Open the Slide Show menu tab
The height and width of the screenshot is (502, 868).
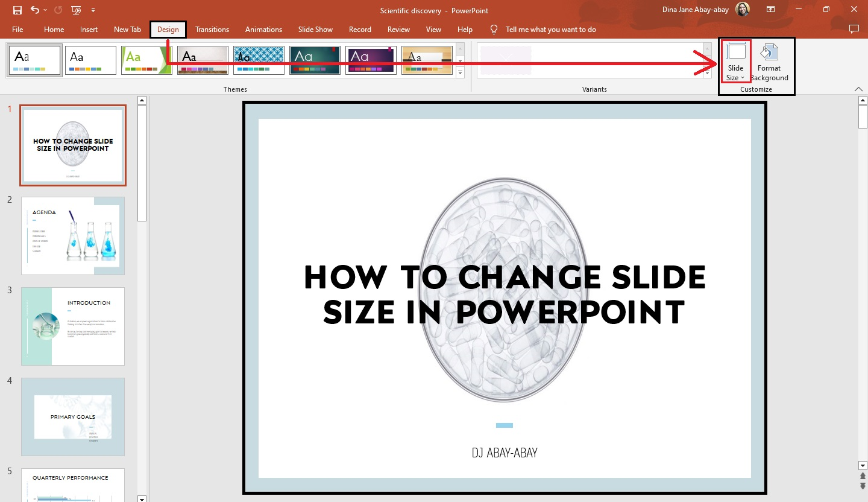(315, 29)
